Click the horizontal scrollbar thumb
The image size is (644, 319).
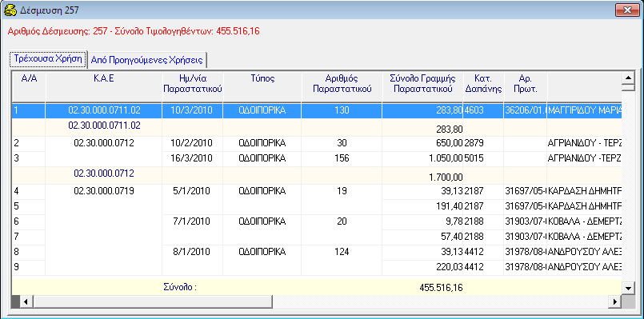(152, 301)
